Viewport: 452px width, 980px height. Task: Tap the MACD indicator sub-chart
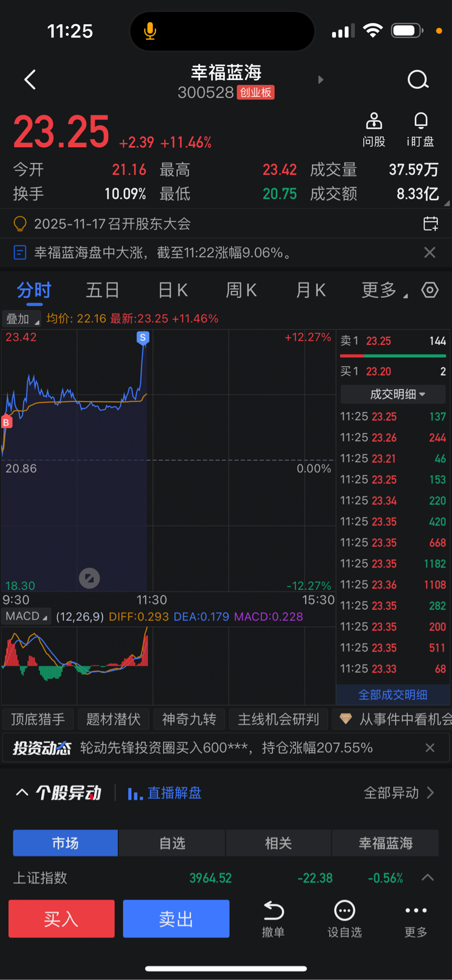168,665
